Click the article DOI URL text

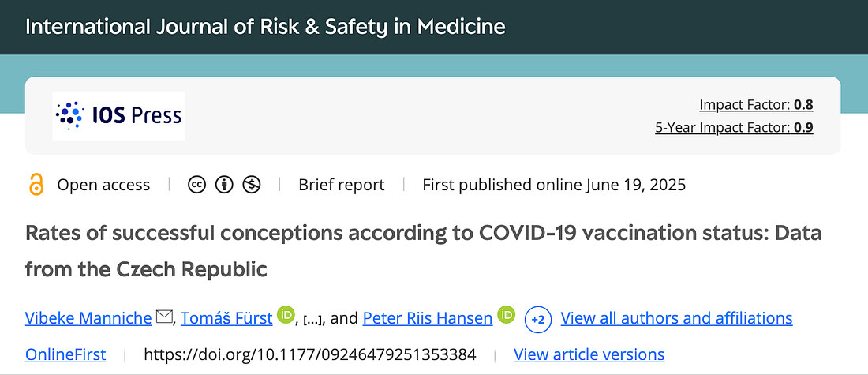310,354
